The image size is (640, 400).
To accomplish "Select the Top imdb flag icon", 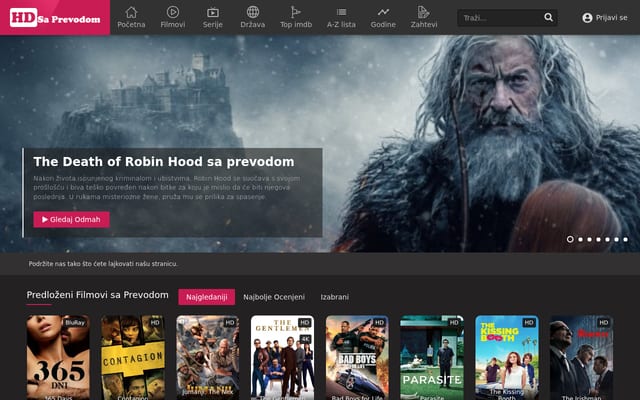I will (296, 12).
